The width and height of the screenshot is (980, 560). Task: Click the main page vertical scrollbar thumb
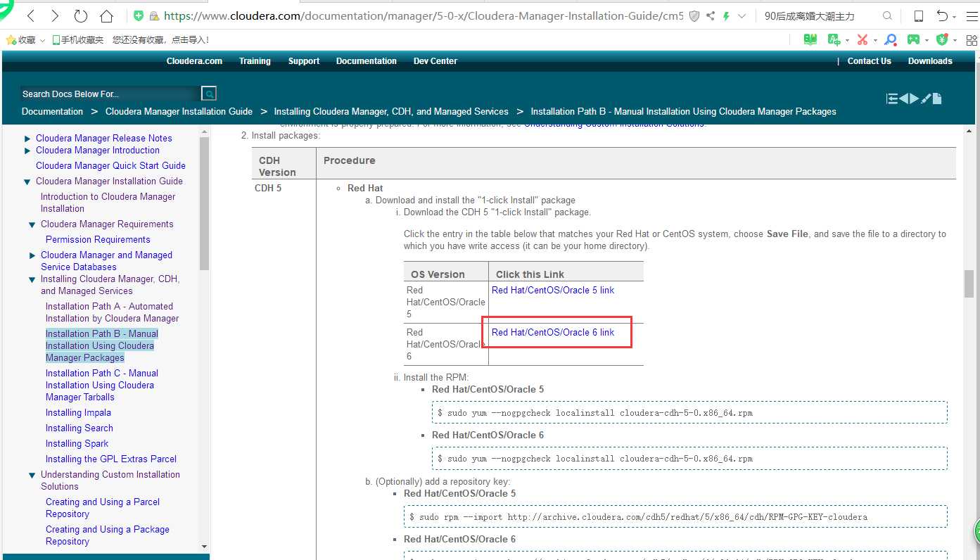tap(969, 284)
